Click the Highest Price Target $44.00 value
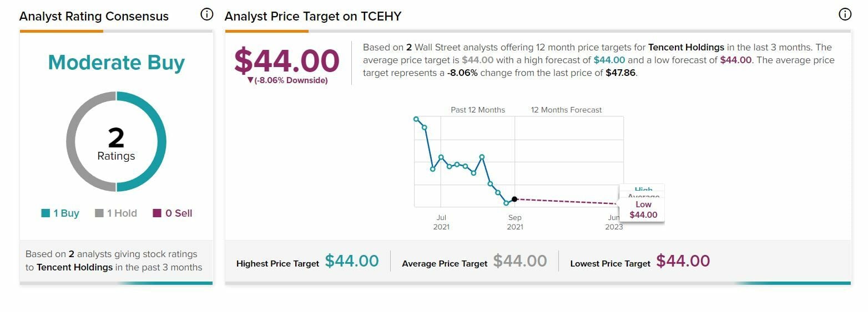The width and height of the screenshot is (868, 312). tap(352, 261)
